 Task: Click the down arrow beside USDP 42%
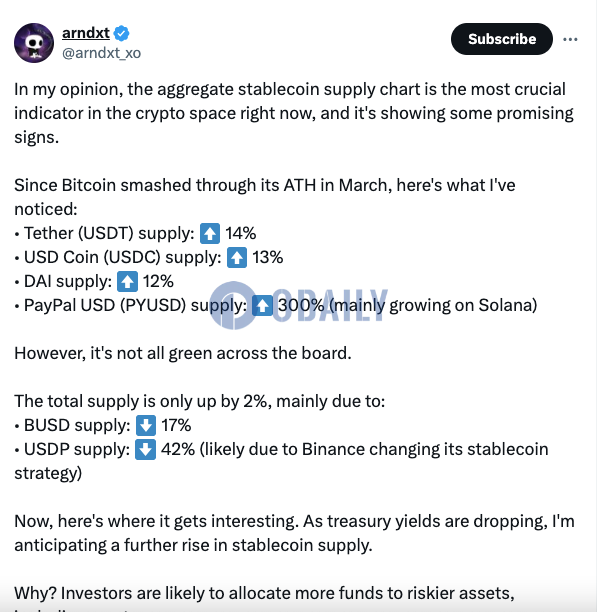[x=146, y=450]
